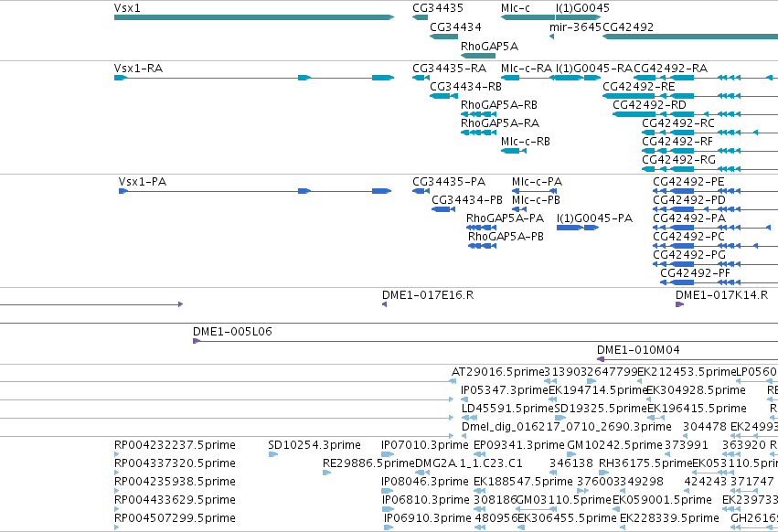This screenshot has width=778, height=532.
Task: Select RP004507299.5prime EST label
Action: (x=175, y=518)
